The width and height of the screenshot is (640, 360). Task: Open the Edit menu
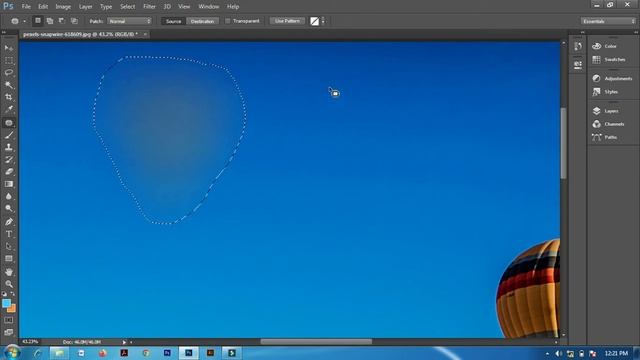[43, 7]
